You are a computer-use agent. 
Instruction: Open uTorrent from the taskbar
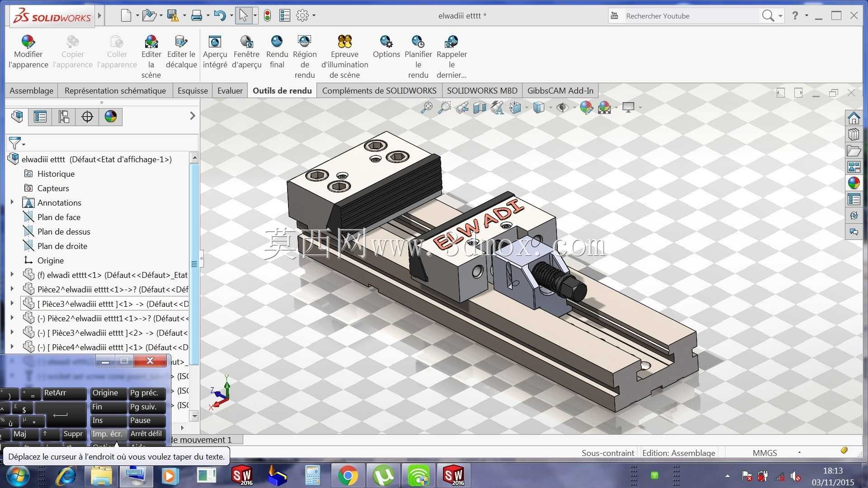coord(383,475)
